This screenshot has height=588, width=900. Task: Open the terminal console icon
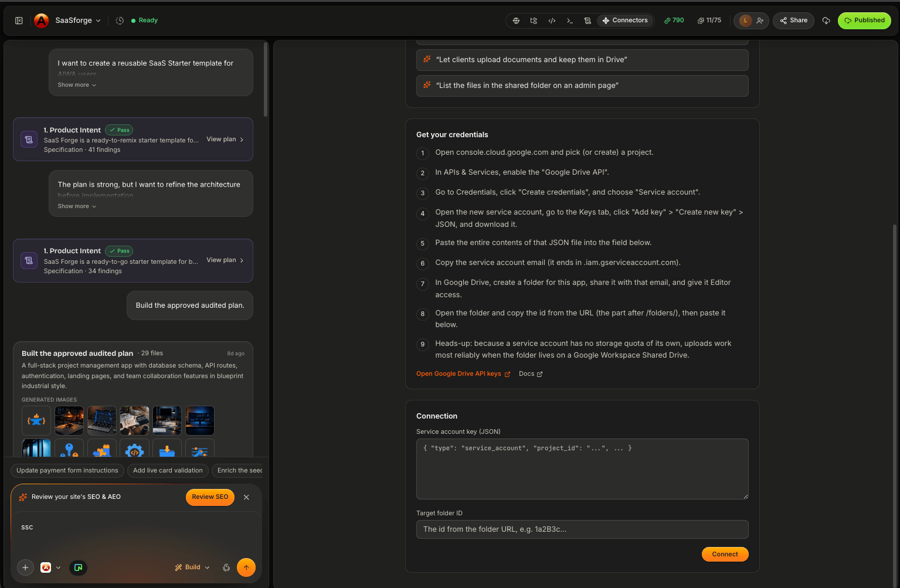[x=570, y=21]
